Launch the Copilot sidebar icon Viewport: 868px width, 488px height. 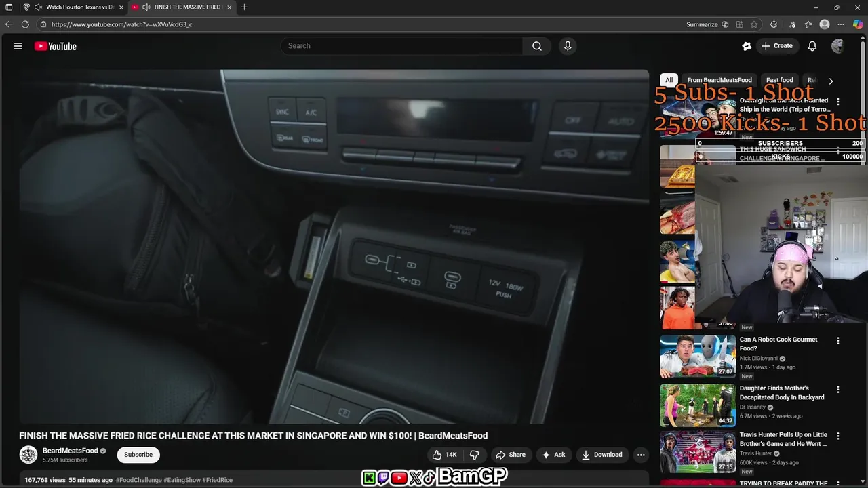coord(858,24)
